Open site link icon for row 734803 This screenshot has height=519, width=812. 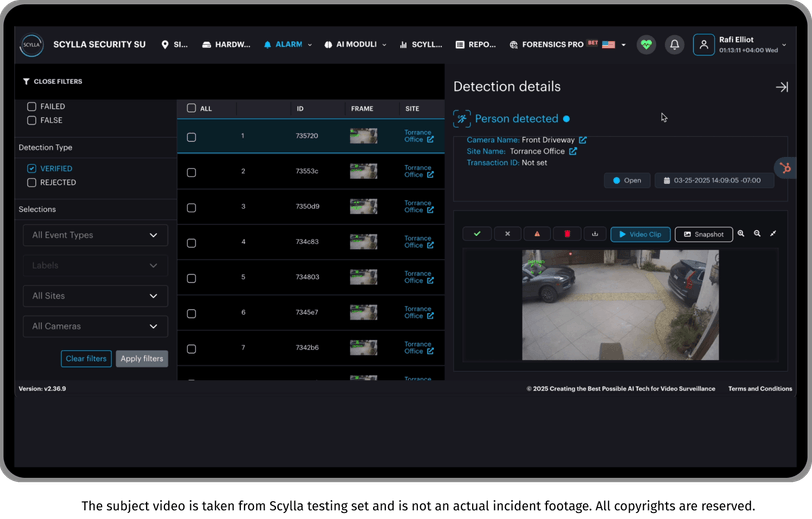pos(430,280)
